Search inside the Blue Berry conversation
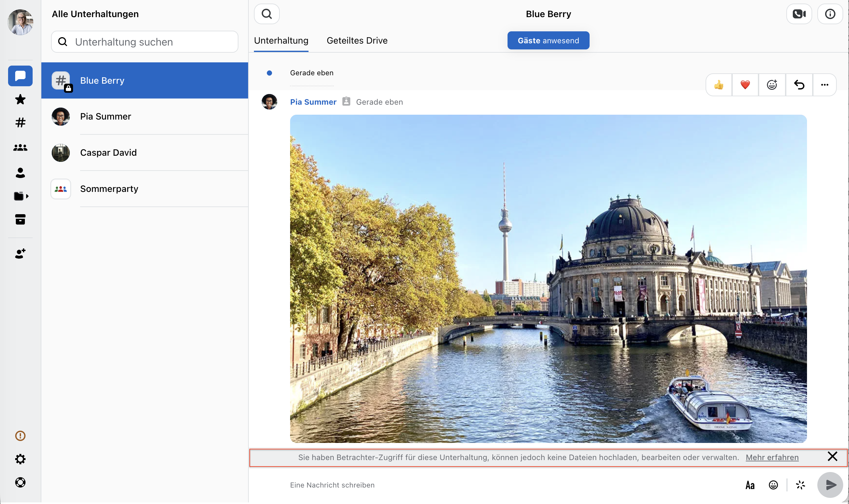 [267, 14]
